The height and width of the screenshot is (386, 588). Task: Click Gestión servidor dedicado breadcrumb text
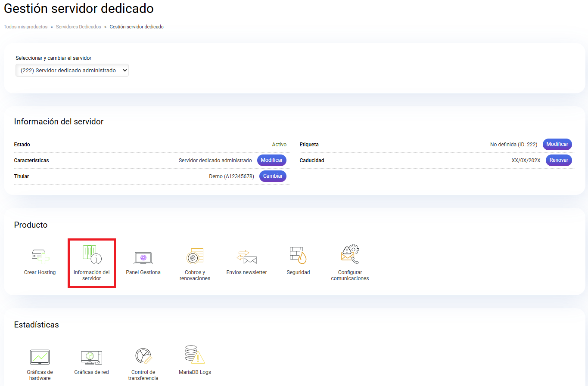click(x=137, y=27)
